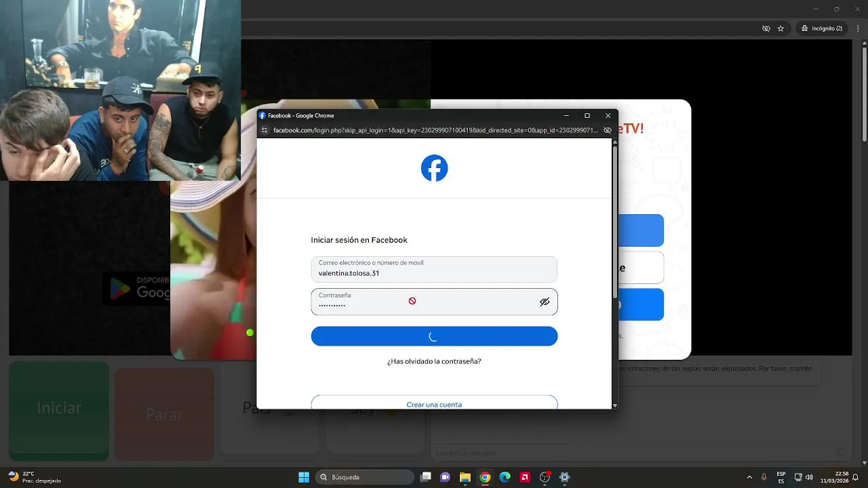Click the popup address bar URL text
The width and height of the screenshot is (868, 488).
[x=435, y=130]
